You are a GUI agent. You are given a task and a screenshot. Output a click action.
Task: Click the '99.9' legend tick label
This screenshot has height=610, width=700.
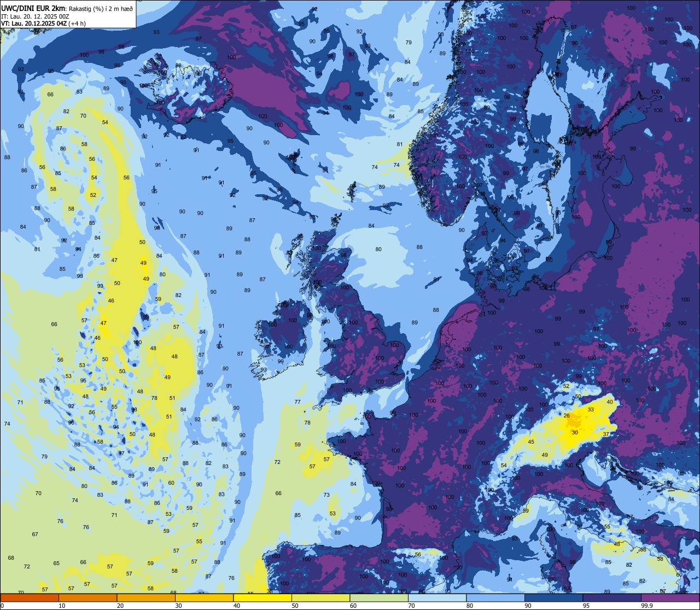[x=647, y=606]
